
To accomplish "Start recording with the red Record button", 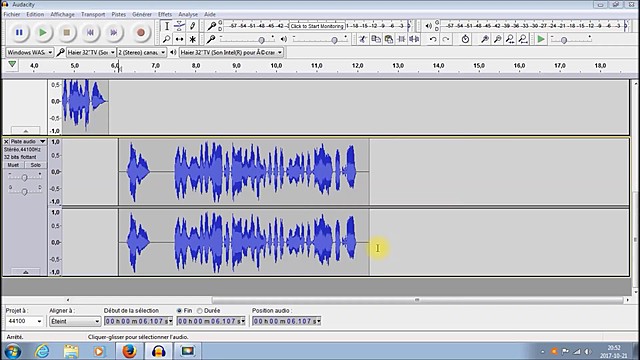I will (x=140, y=32).
